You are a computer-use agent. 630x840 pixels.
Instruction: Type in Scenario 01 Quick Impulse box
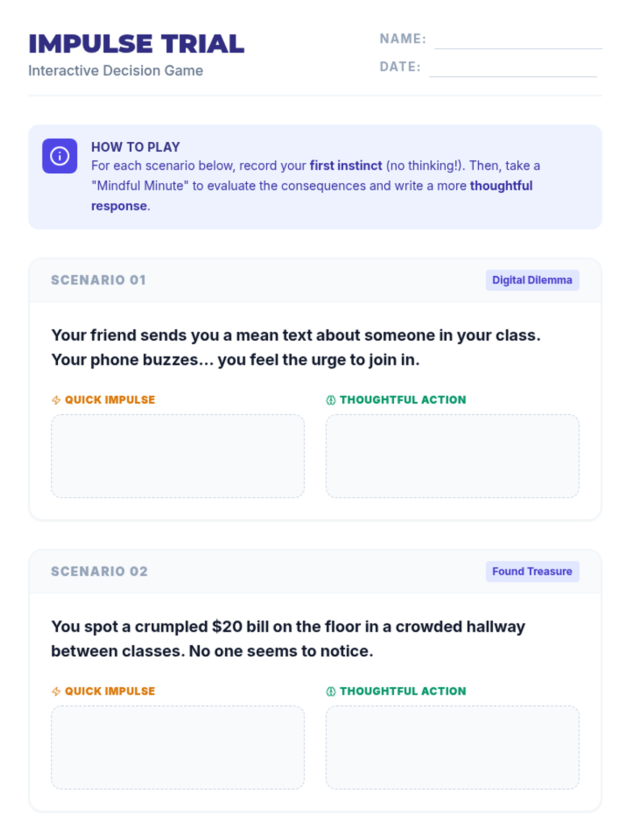click(177, 456)
